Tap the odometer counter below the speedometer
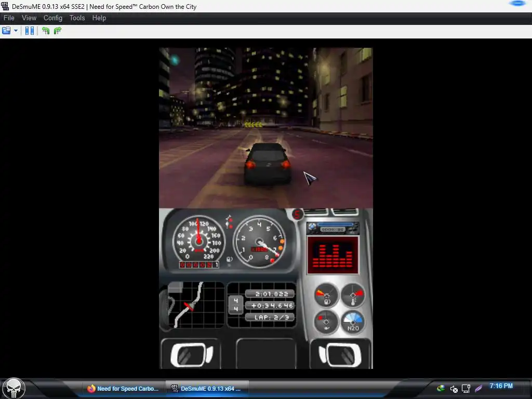The image size is (532, 399). pos(199,264)
